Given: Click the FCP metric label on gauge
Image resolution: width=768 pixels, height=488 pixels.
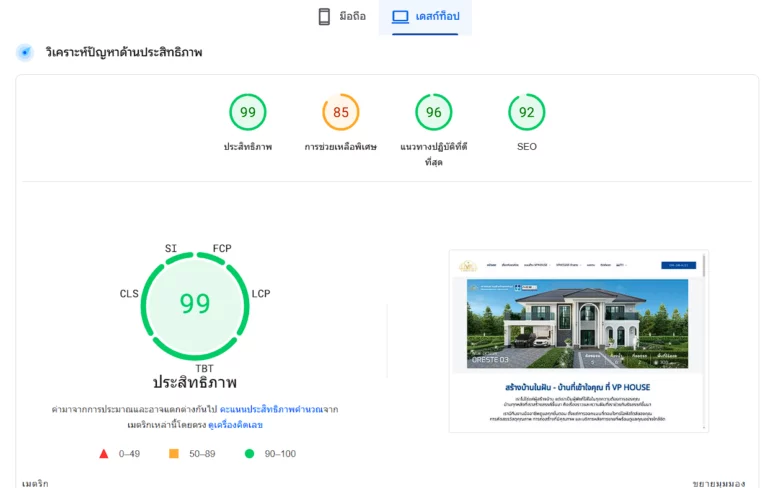Looking at the screenshot, I should point(222,248).
